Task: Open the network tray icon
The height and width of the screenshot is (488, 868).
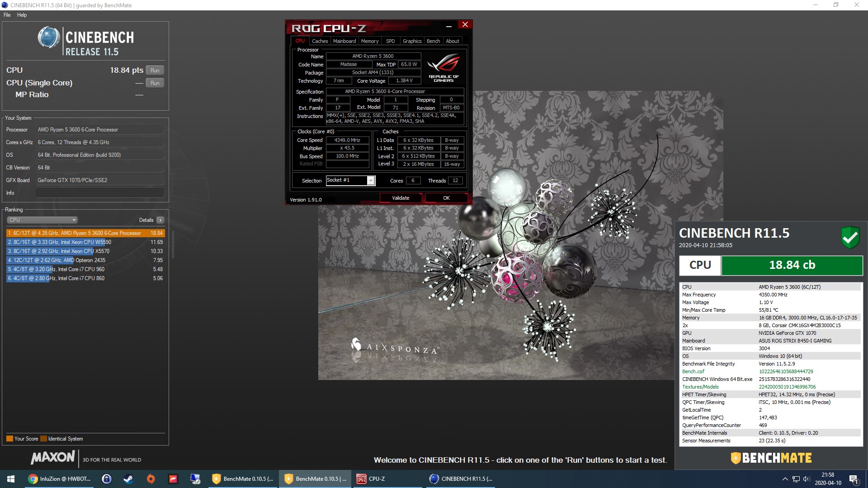Action: tap(796, 479)
